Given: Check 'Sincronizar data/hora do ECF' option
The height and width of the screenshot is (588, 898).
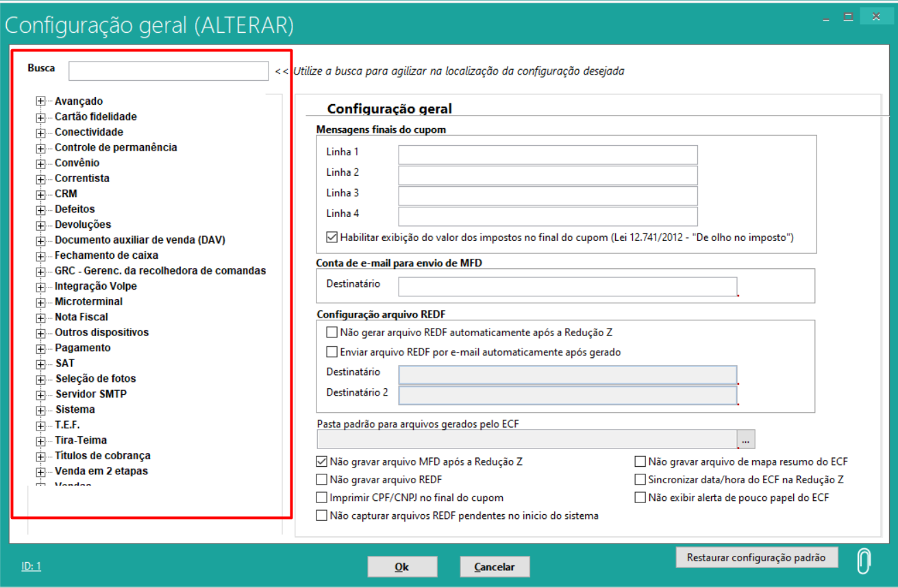Looking at the screenshot, I should coord(640,479).
